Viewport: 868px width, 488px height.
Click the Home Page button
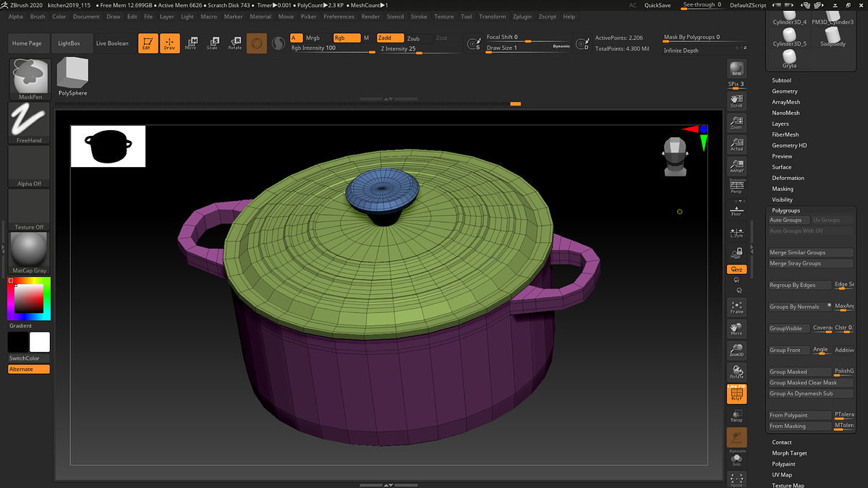(x=29, y=43)
